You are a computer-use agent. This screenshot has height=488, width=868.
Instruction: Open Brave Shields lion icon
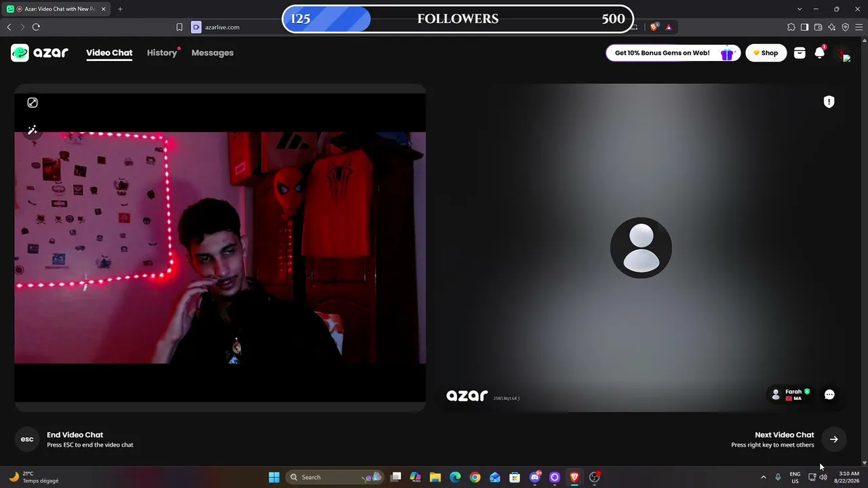(x=654, y=27)
